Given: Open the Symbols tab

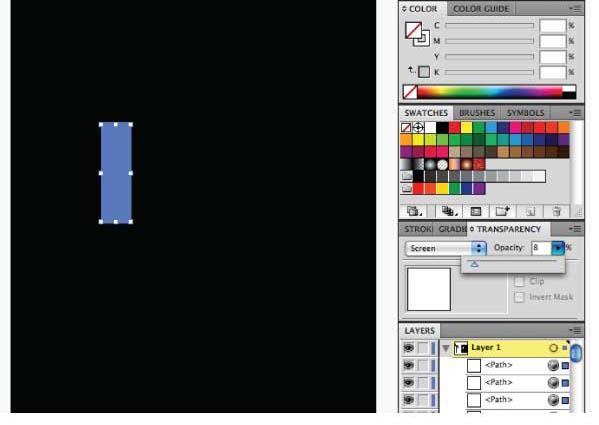Looking at the screenshot, I should pyautogui.click(x=525, y=113).
